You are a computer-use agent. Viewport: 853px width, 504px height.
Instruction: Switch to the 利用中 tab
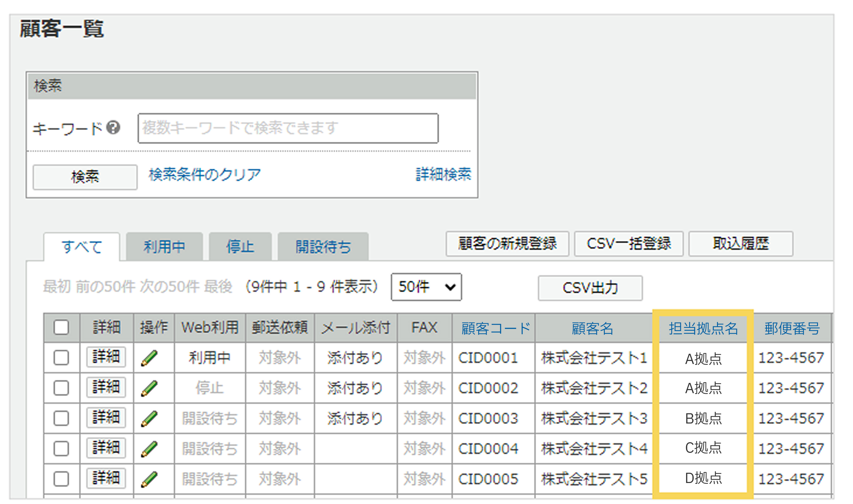tap(165, 247)
